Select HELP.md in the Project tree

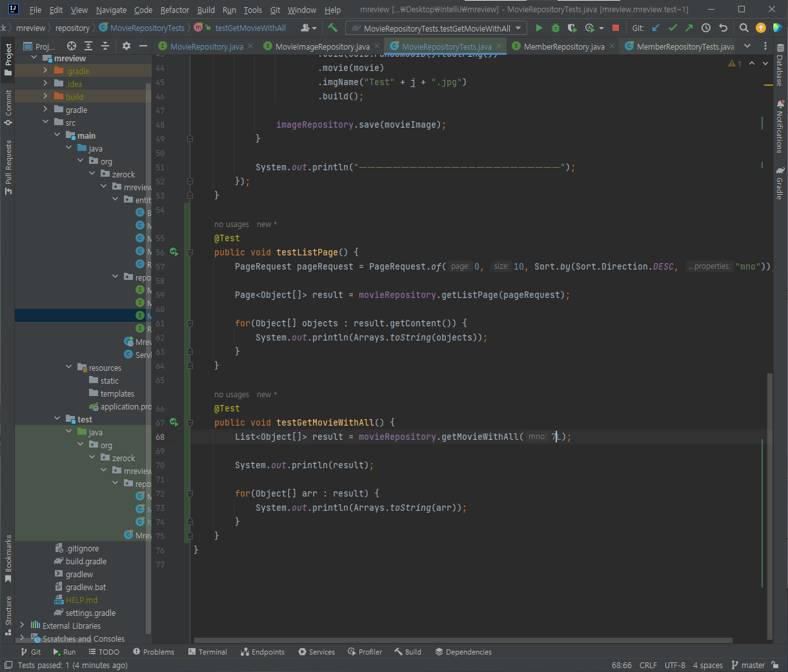[76, 600]
